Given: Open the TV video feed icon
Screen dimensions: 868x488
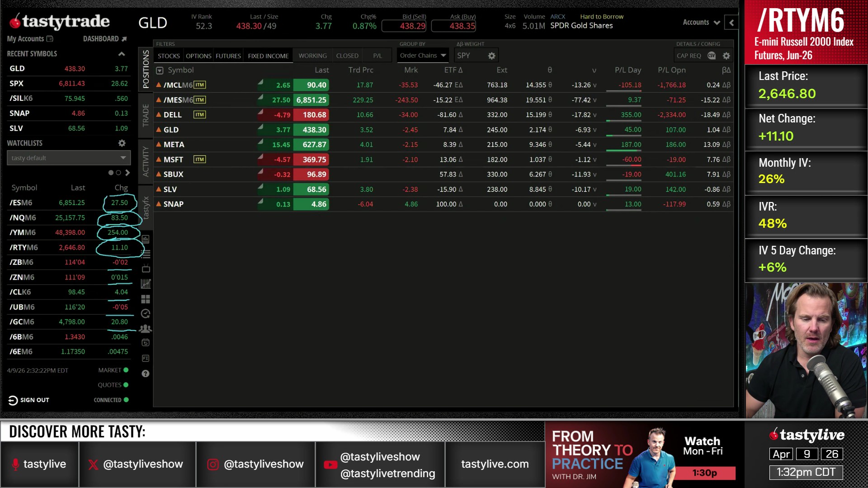Looking at the screenshot, I should pos(146,269).
